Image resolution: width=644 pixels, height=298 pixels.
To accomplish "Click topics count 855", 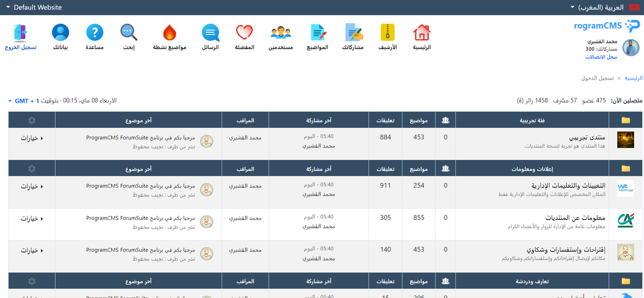I will (x=419, y=217).
